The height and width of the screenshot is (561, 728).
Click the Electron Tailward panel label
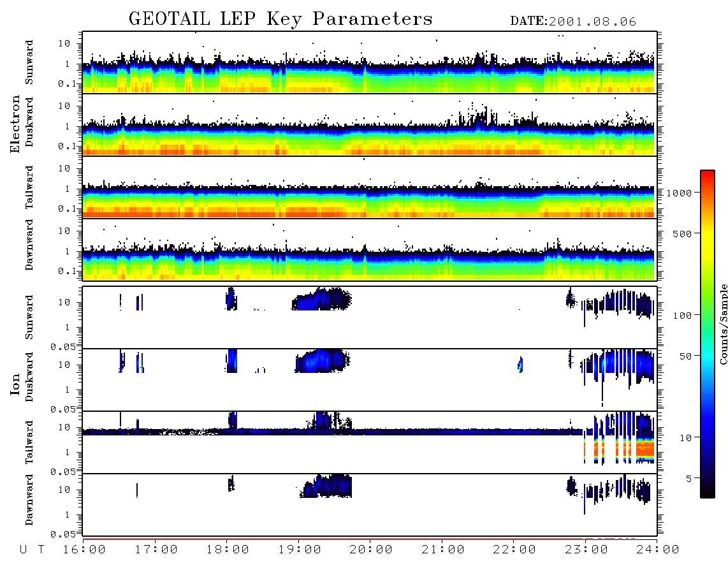tap(29, 187)
